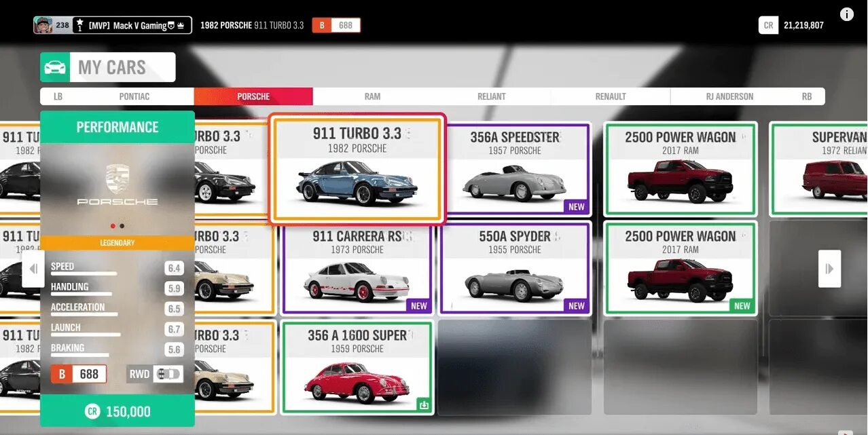The image size is (868, 435).
Task: Click the B 688 rating in Performance panel
Action: click(79, 374)
